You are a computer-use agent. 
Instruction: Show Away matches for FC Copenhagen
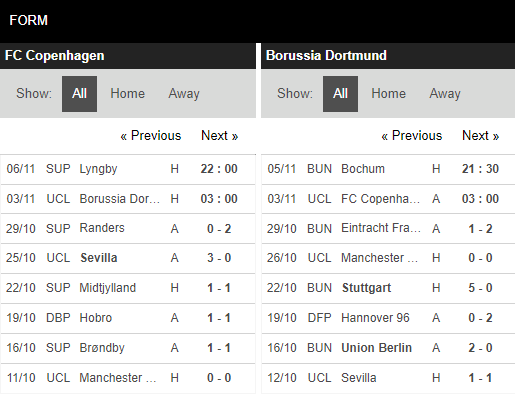[x=184, y=94]
